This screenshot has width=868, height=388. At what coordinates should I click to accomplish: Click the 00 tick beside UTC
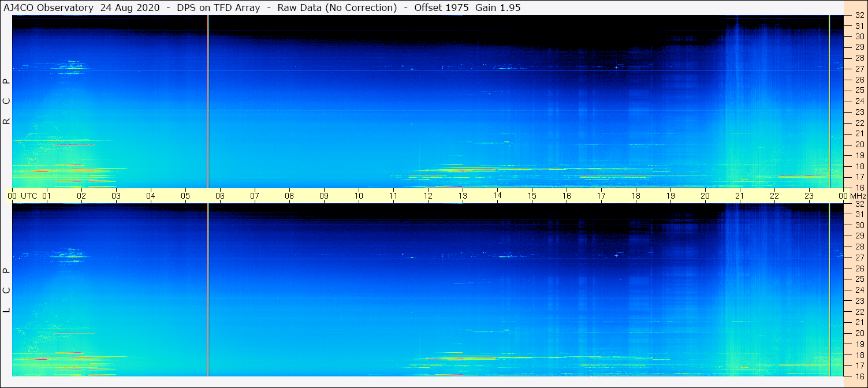click(12, 196)
